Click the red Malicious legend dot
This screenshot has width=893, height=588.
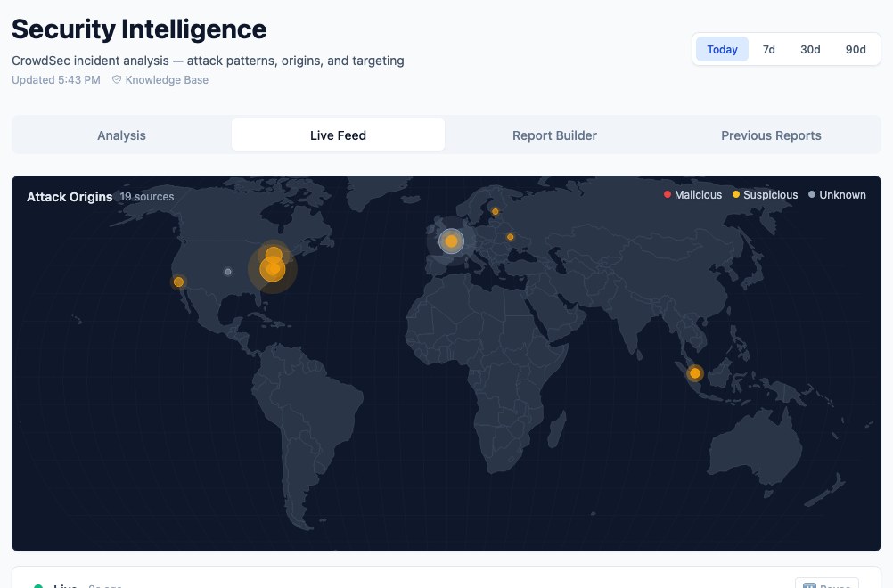[668, 195]
